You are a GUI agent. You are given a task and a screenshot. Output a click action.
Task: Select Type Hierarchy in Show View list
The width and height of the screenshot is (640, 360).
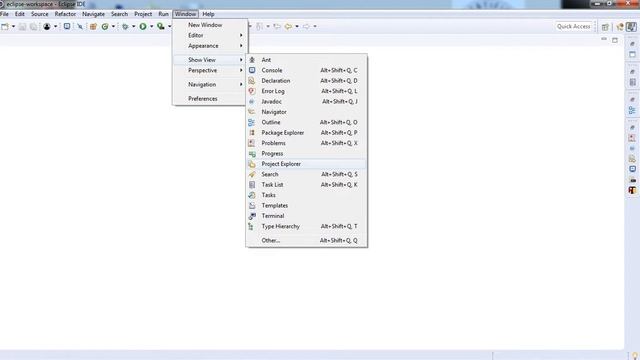coord(306,226)
